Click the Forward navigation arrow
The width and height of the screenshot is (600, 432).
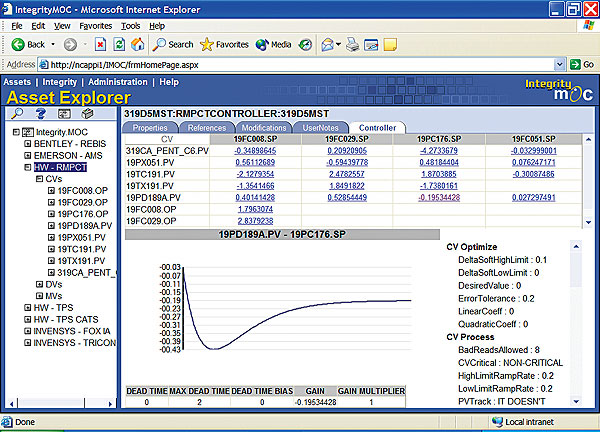point(70,45)
